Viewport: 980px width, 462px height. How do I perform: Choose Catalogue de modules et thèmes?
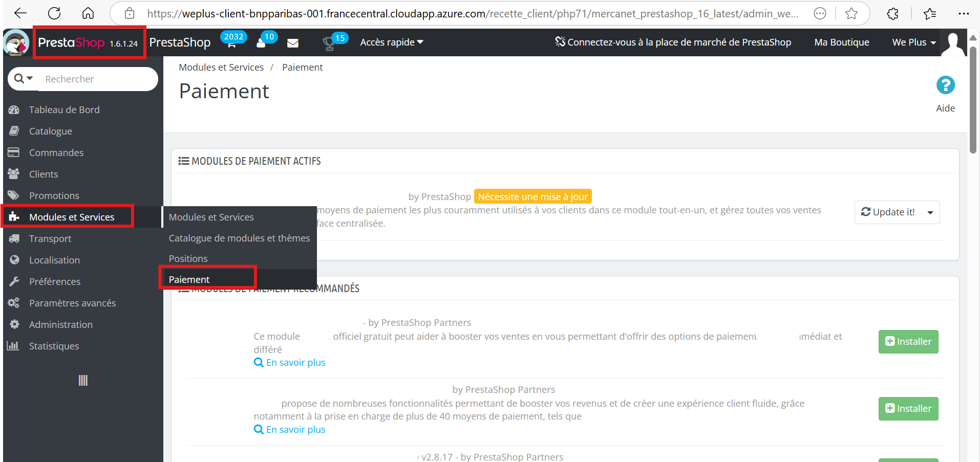coord(240,238)
